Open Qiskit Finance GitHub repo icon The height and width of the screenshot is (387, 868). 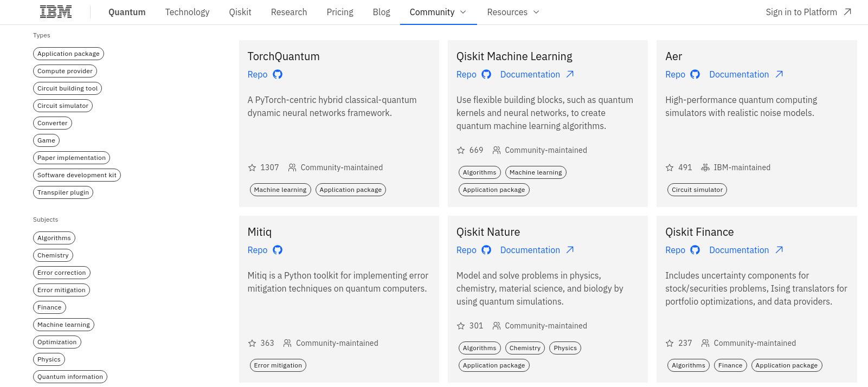pyautogui.click(x=695, y=250)
